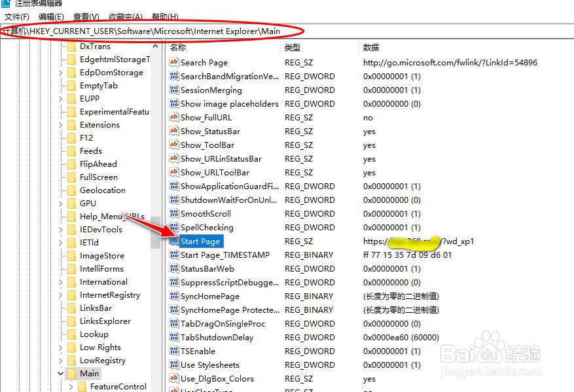574x392 pixels.
Task: Click the DWORD icon of Use Stylesheets
Action: pyautogui.click(x=174, y=365)
